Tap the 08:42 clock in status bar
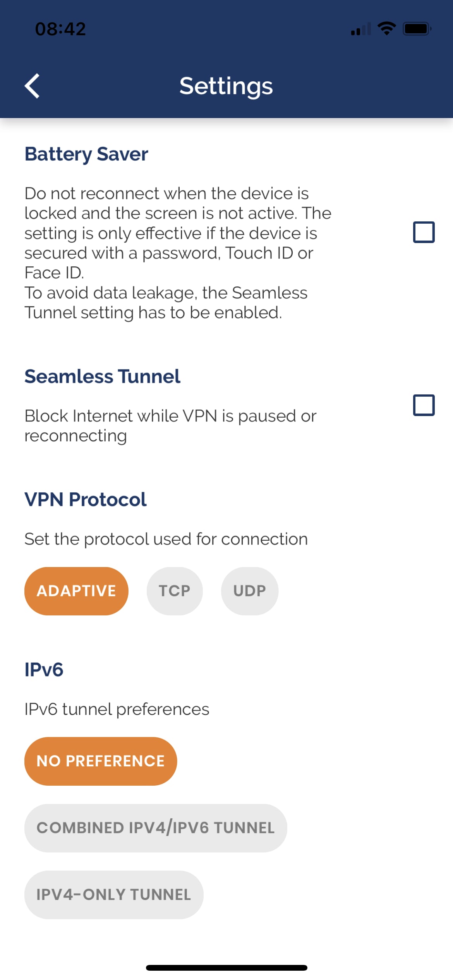 click(x=60, y=29)
